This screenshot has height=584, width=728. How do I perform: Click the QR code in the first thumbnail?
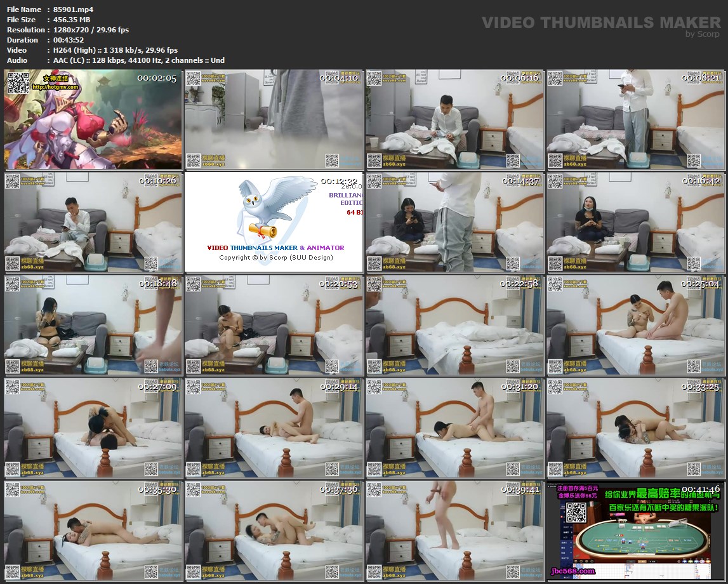[x=18, y=83]
